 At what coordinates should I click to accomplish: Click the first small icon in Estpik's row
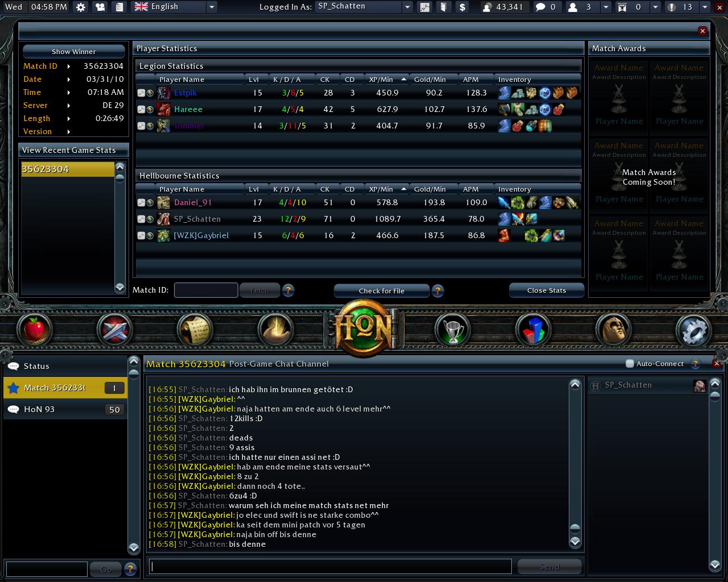click(x=141, y=93)
